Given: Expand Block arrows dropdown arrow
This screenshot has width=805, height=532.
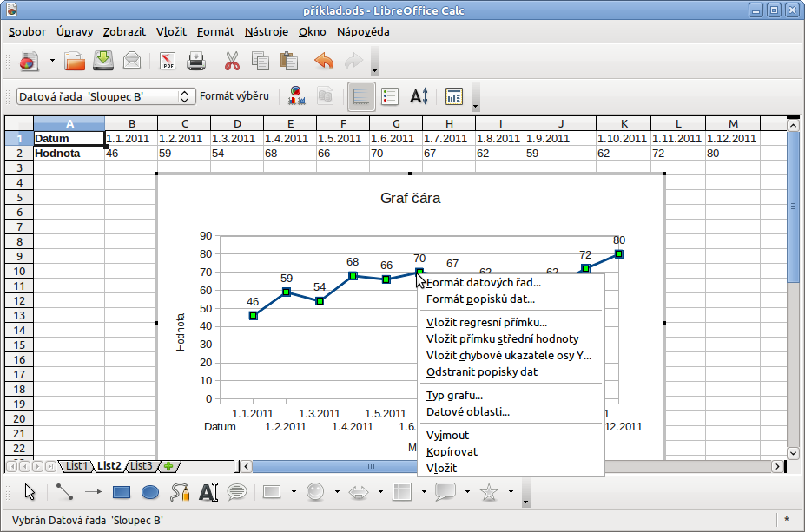Looking at the screenshot, I should 380,491.
